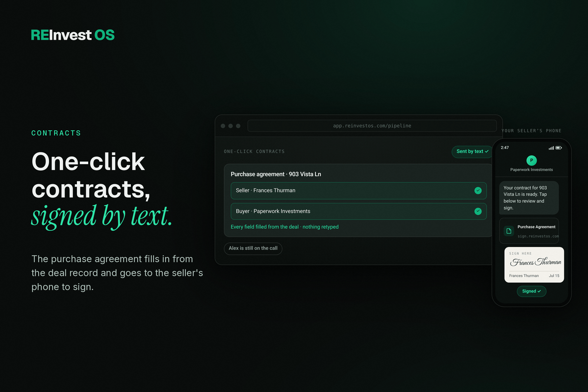The height and width of the screenshot is (392, 588).
Task: Click the app.reinvestos.com/pipeline address bar
Action: pyautogui.click(x=372, y=126)
